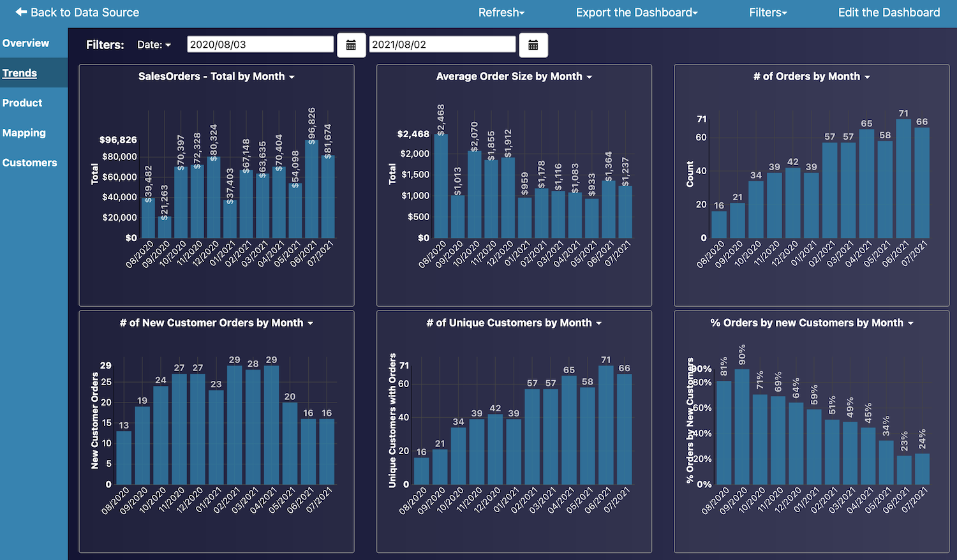Open the Export the Dashboard menu

[636, 12]
